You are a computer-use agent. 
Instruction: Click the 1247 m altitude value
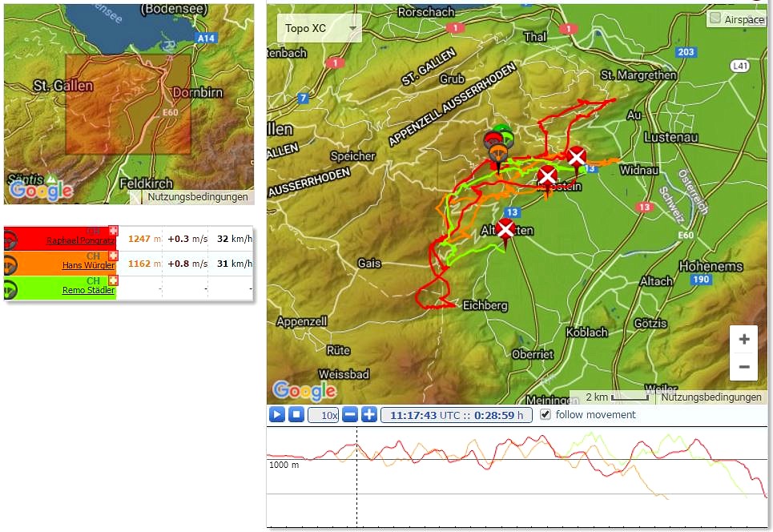(145, 239)
